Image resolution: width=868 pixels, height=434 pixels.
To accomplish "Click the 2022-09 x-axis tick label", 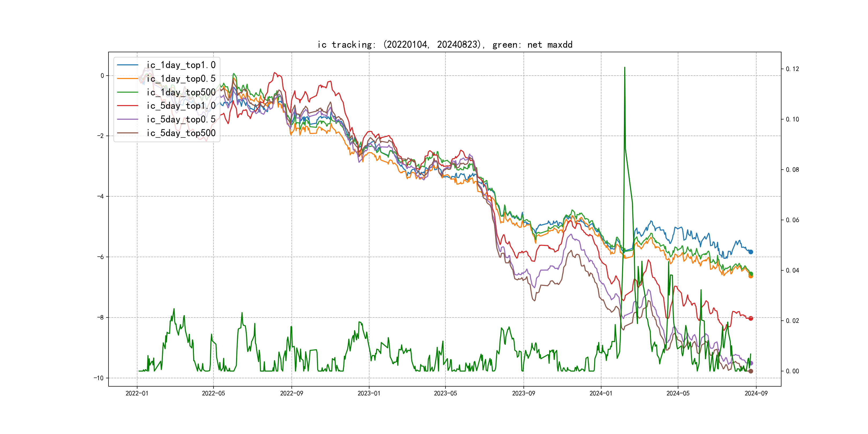I will pos(291,393).
